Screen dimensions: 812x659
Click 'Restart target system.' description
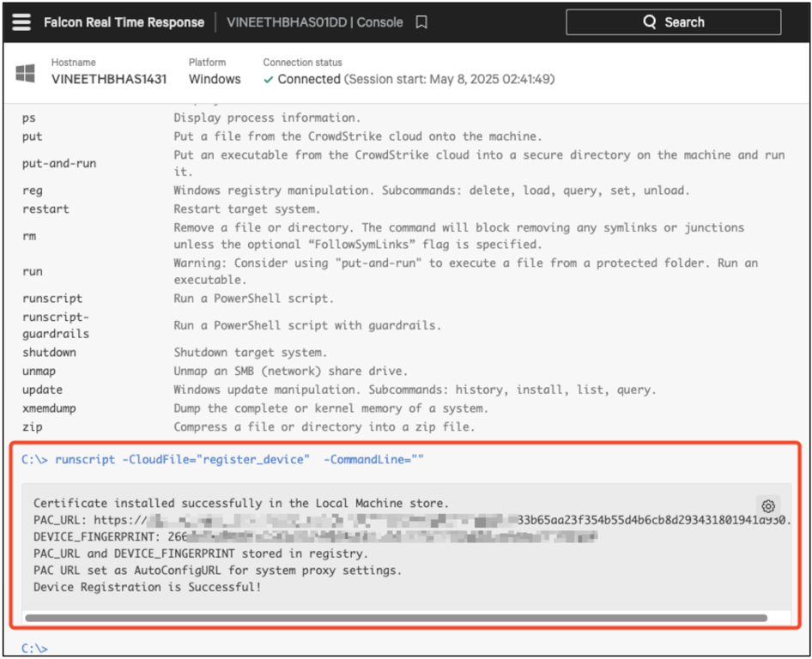tap(246, 209)
